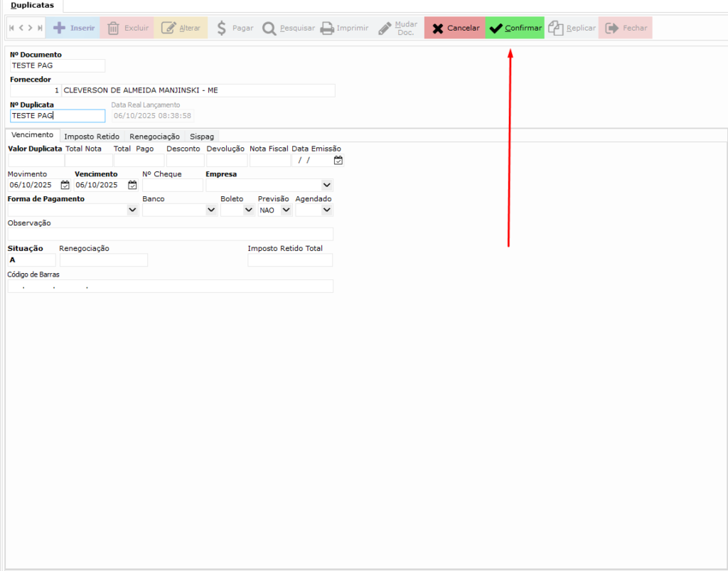The width and height of the screenshot is (728, 571).
Task: Expand the Empresa dropdown
Action: [x=326, y=185]
